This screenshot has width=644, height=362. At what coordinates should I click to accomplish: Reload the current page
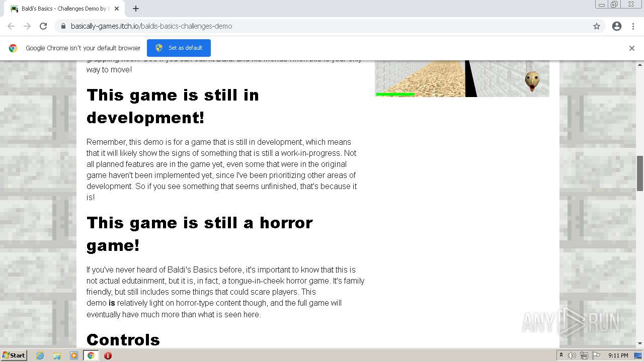click(43, 26)
